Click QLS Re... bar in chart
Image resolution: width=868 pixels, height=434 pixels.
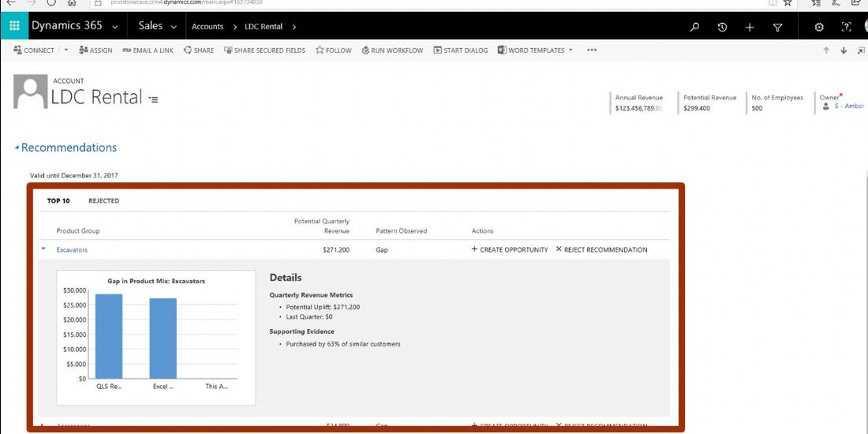pyautogui.click(x=109, y=336)
